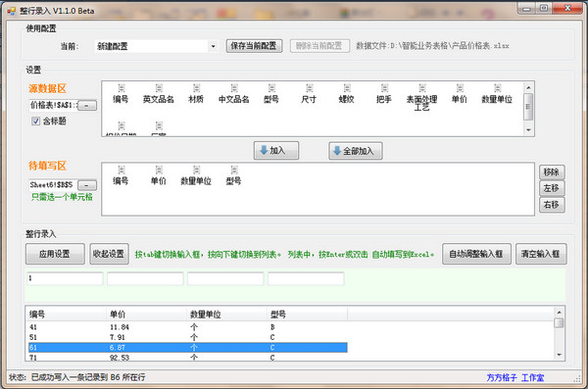
Task: Click the range picker button beside 价格表!$A$1
Action: pos(86,106)
